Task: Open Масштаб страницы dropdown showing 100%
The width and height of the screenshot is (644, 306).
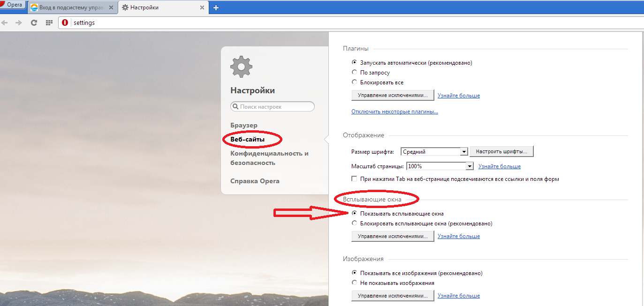Action: click(440, 166)
